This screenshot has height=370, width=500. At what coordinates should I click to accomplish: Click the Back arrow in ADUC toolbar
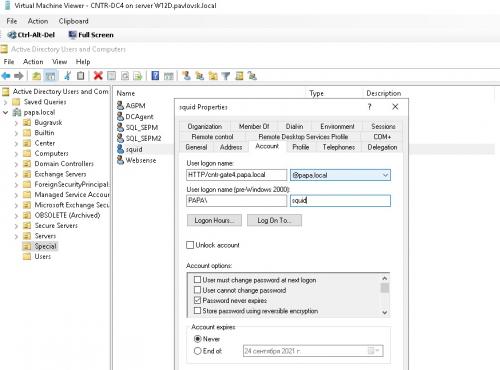[x=6, y=76]
